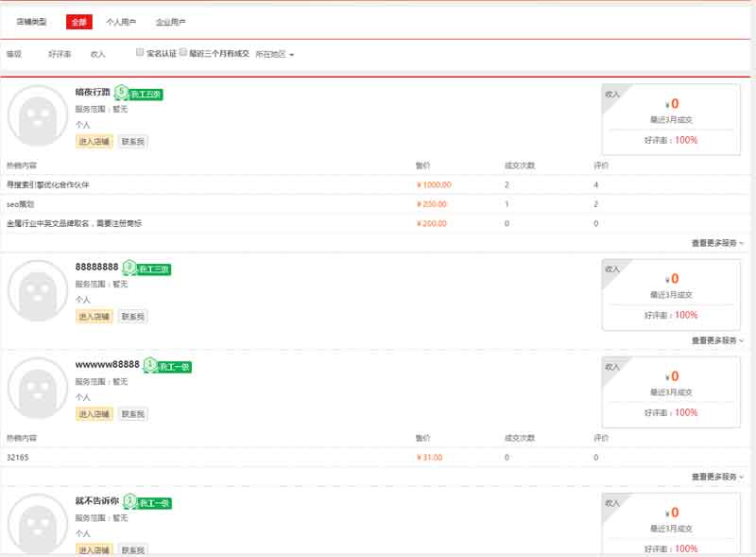Sort the listing by 好评率
756x557 pixels.
coord(60,55)
